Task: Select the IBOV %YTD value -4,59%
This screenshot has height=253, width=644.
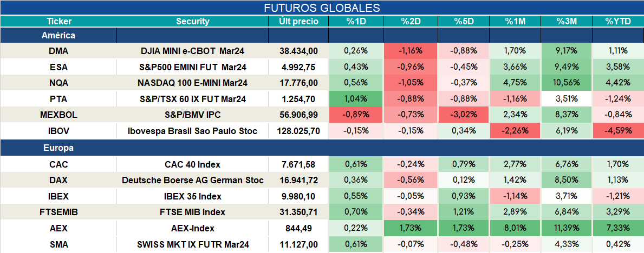Action: [x=617, y=131]
